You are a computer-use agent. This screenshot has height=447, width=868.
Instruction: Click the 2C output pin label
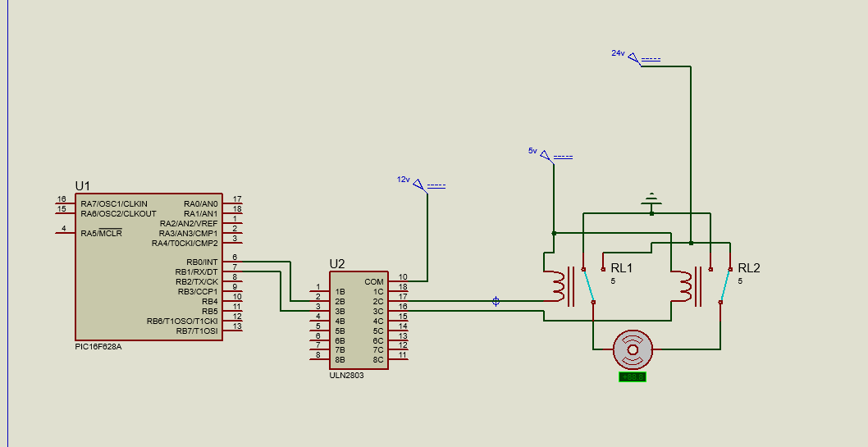[378, 302]
